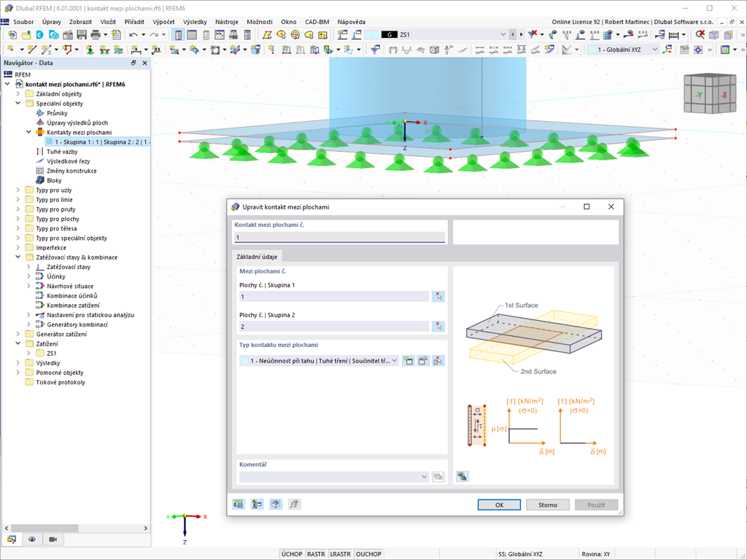
Task: Open the Úpravy menu
Action: click(52, 22)
